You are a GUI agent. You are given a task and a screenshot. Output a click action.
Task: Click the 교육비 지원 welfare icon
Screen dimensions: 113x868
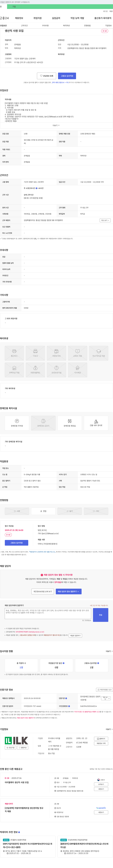(78, 353)
